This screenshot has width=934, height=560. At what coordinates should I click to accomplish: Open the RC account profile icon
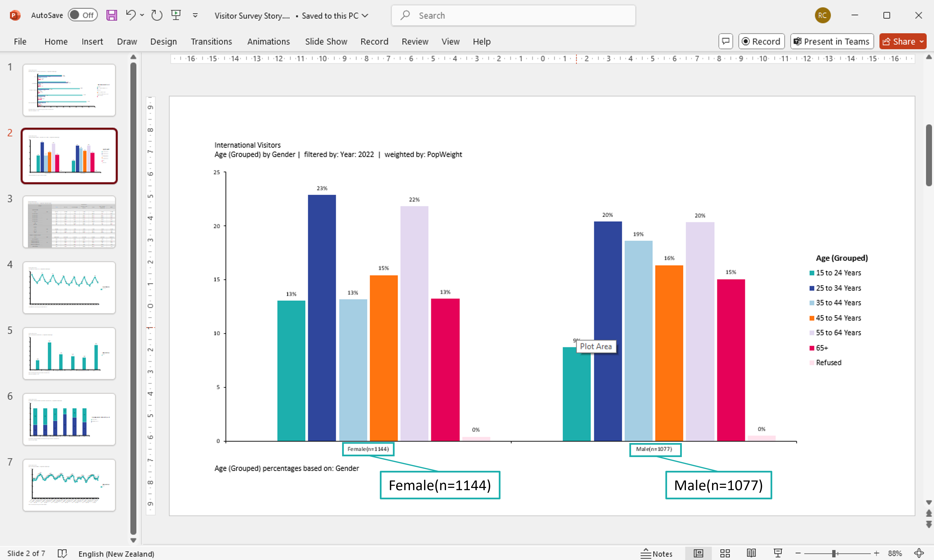click(822, 15)
